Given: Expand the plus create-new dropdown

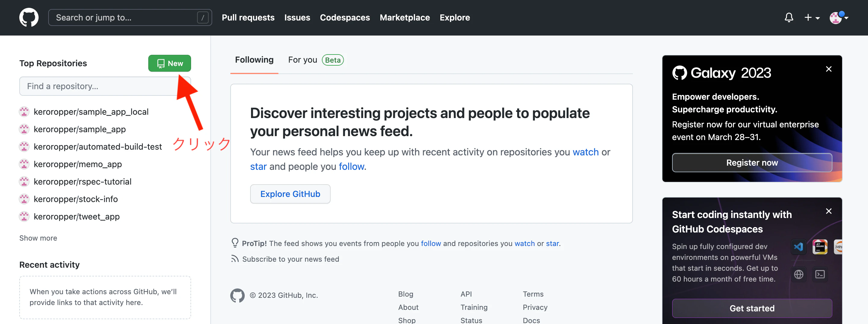Looking at the screenshot, I should pos(812,17).
